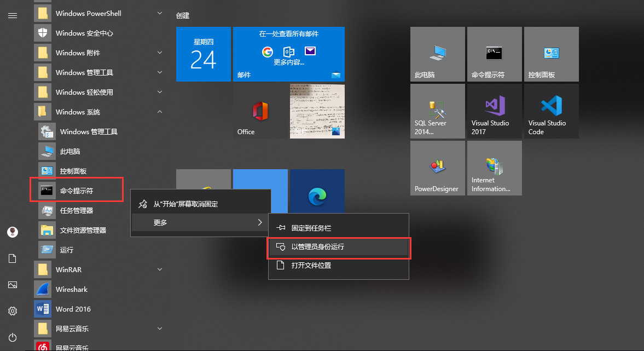Click the WinRAR folder label

pyautogui.click(x=68, y=269)
